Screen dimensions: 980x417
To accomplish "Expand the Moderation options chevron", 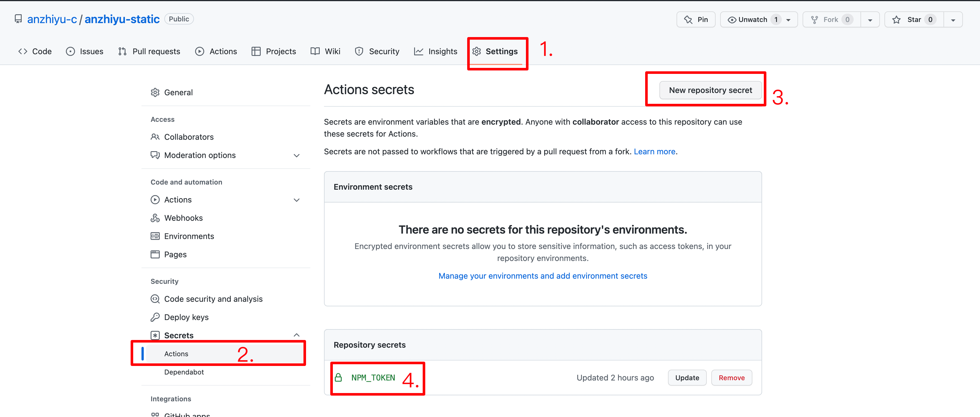I will (297, 156).
